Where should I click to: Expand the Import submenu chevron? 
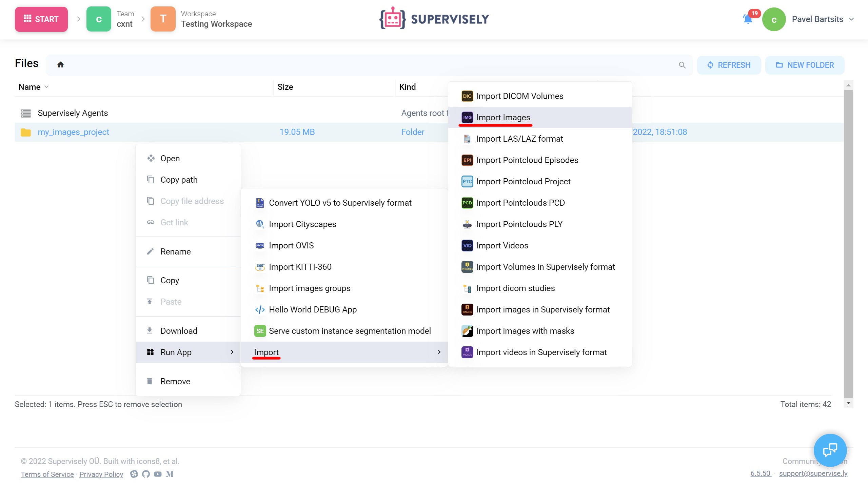(439, 352)
